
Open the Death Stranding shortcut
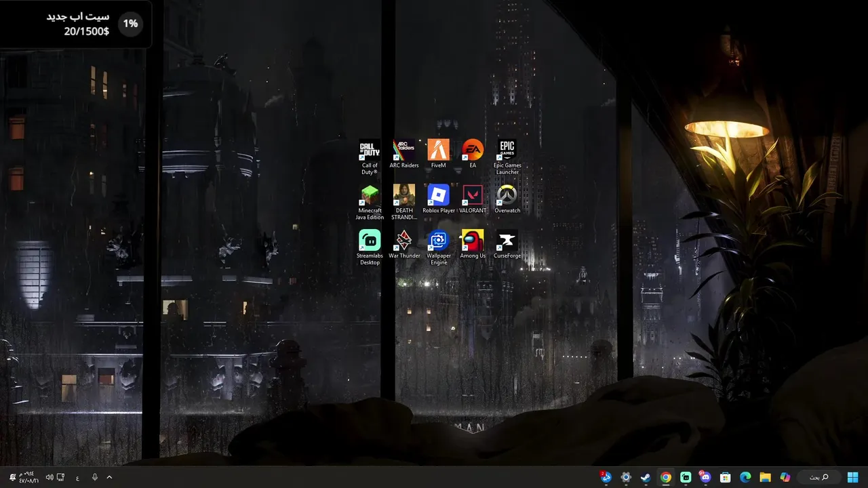[404, 203]
